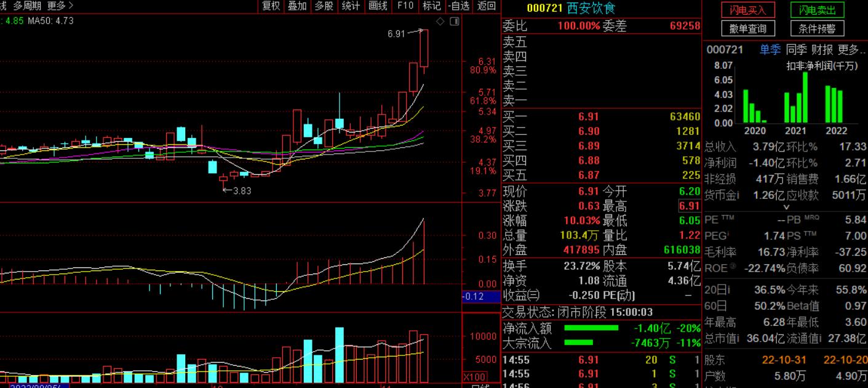Click the 统计 statistics button

coord(351,6)
